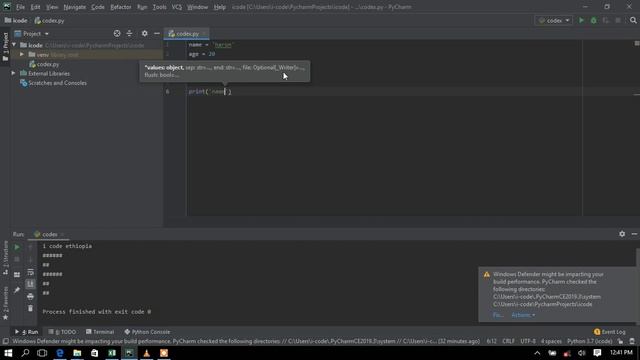Open the notification Actions dropdown

523,315
